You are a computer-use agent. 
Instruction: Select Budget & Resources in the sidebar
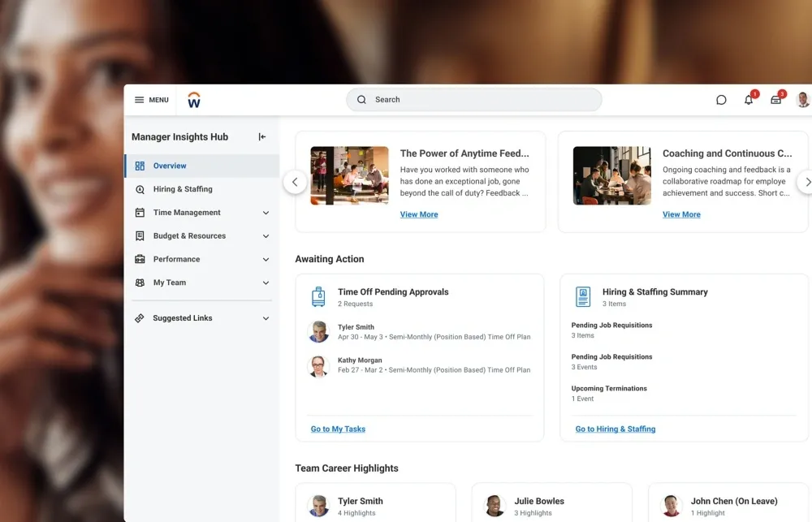[186, 235]
